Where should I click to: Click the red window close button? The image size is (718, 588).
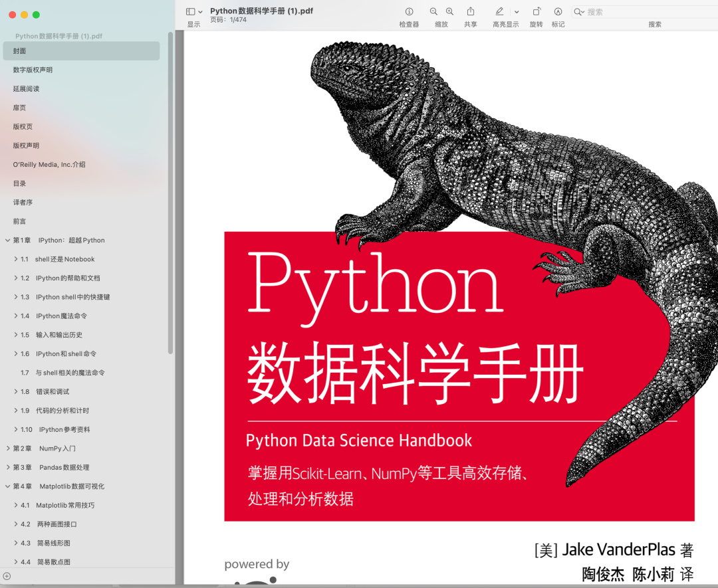pos(13,15)
